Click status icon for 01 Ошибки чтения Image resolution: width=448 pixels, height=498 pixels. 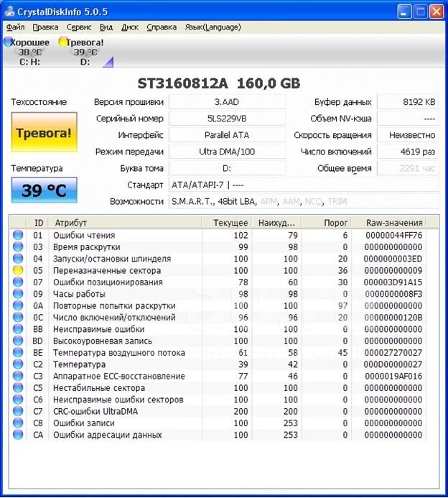(18, 235)
